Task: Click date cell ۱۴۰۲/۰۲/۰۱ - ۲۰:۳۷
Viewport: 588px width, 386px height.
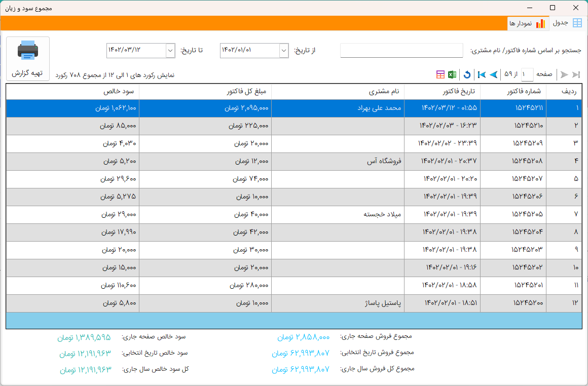Action: coord(443,162)
